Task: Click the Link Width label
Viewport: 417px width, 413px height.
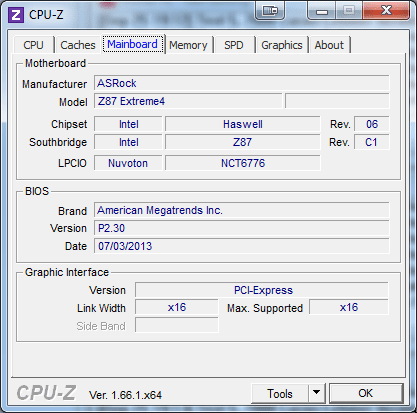Action: pos(101,308)
